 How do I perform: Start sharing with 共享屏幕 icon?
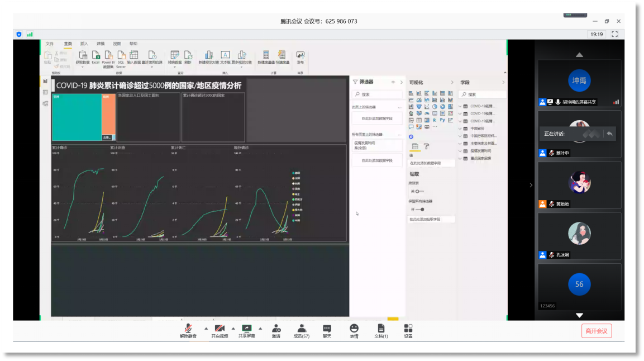(246, 329)
